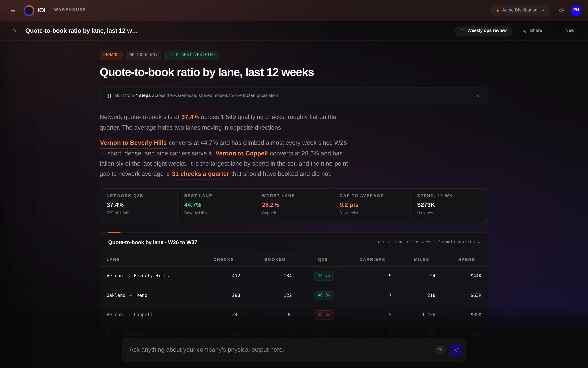
Task: Sort table by LANE column header
Action: point(113,260)
